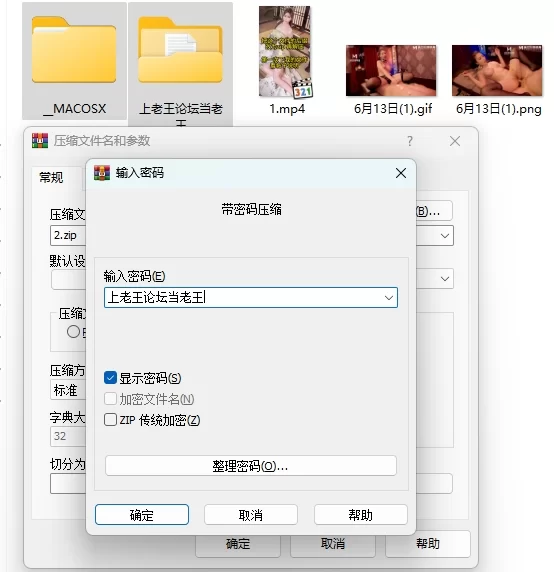This screenshot has width=554, height=572.
Task: Select the 1.mp4 video file thumbnail
Action: tap(285, 52)
